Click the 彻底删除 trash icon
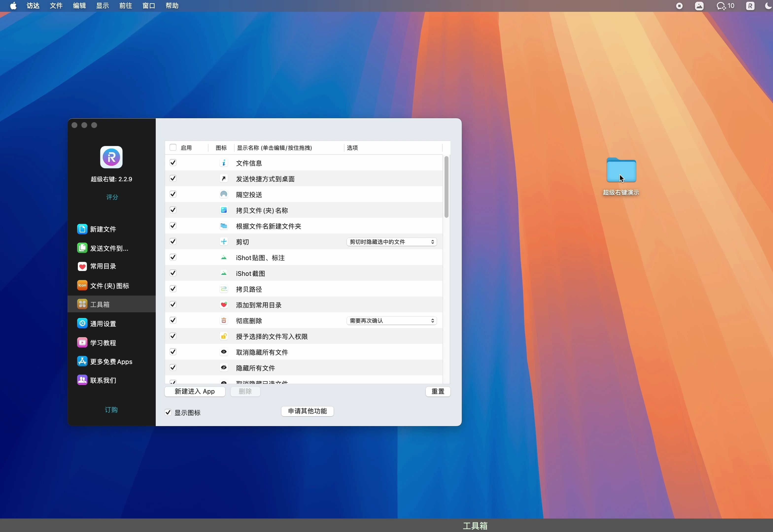Screen dimensions: 773x532 [224, 321]
